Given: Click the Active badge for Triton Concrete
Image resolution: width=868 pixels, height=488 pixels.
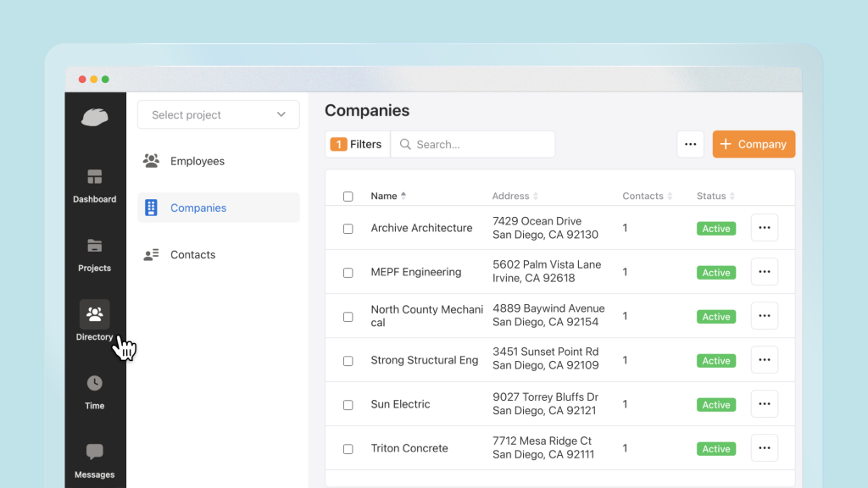Looking at the screenshot, I should click(x=716, y=449).
